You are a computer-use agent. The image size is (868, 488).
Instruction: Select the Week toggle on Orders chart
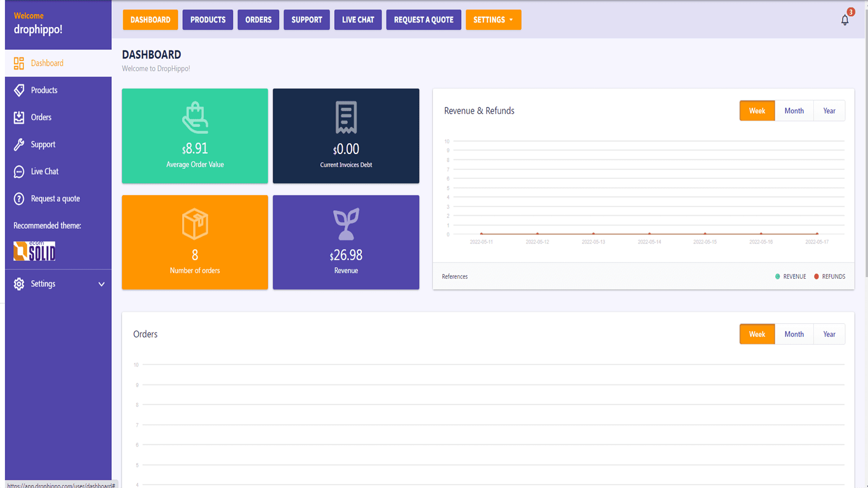[x=757, y=334]
